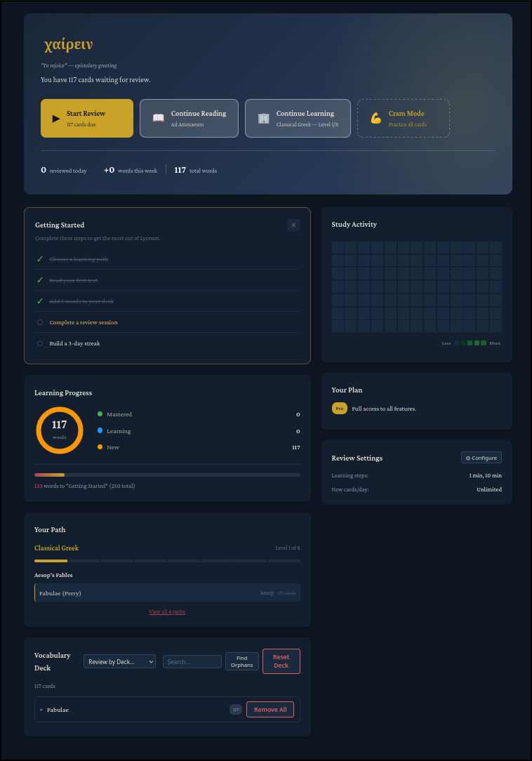Dismiss the Getting Started panel with X
The image size is (532, 761).
tap(293, 225)
